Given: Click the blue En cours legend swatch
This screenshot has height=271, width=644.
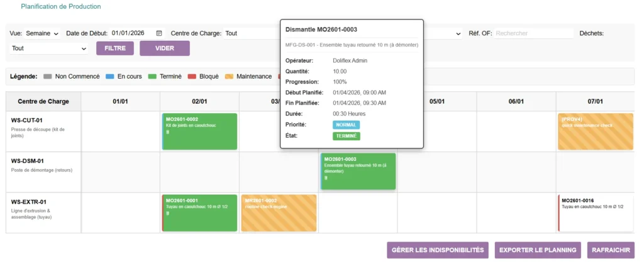Looking at the screenshot, I should (109, 76).
